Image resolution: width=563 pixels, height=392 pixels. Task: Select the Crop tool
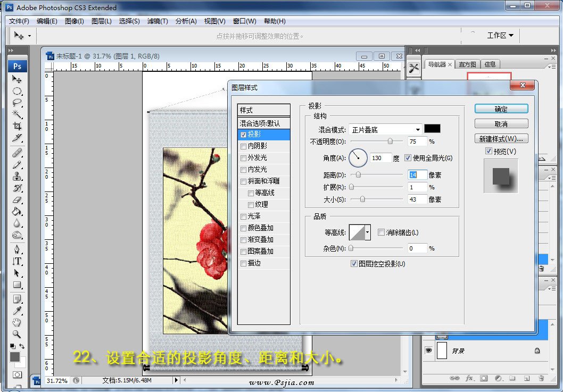click(17, 126)
